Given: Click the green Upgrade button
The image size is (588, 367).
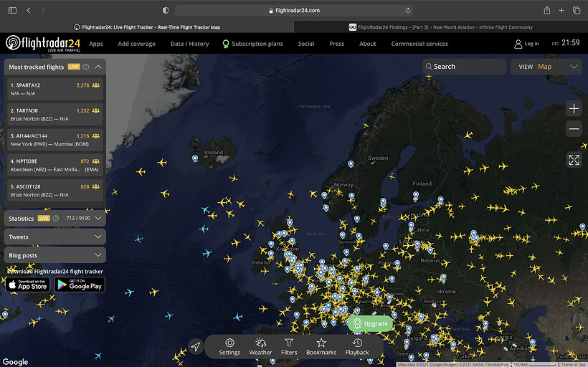Looking at the screenshot, I should [x=370, y=323].
